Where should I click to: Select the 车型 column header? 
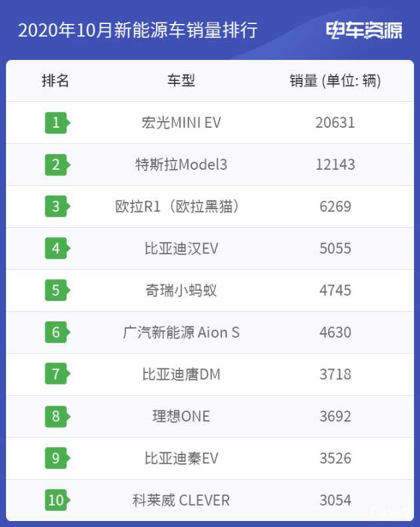tap(181, 81)
